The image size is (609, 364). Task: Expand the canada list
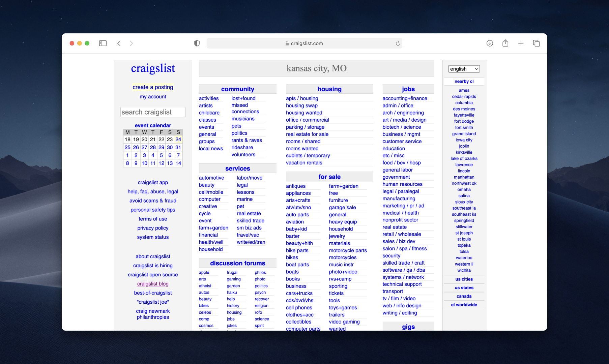tap(464, 296)
